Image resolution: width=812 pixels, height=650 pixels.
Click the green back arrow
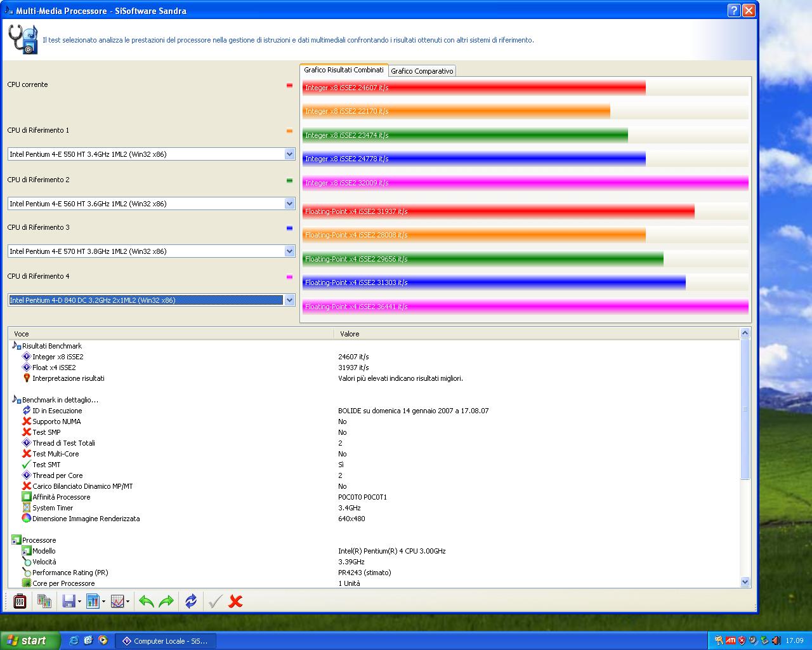pyautogui.click(x=147, y=600)
